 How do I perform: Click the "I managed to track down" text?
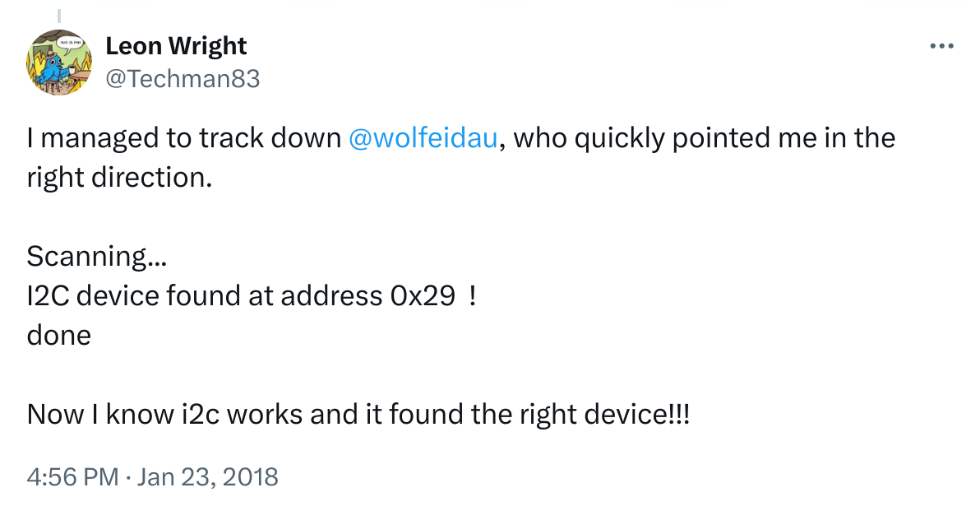(184, 138)
